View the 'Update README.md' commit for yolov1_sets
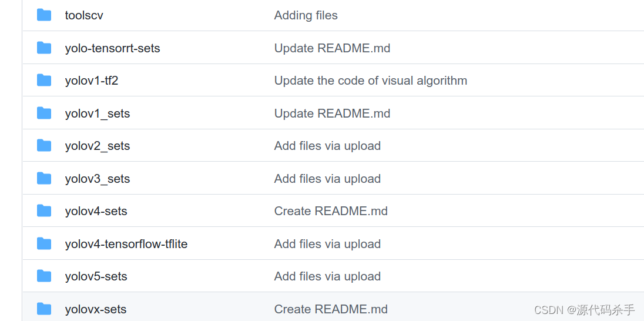This screenshot has height=321, width=644. (332, 113)
